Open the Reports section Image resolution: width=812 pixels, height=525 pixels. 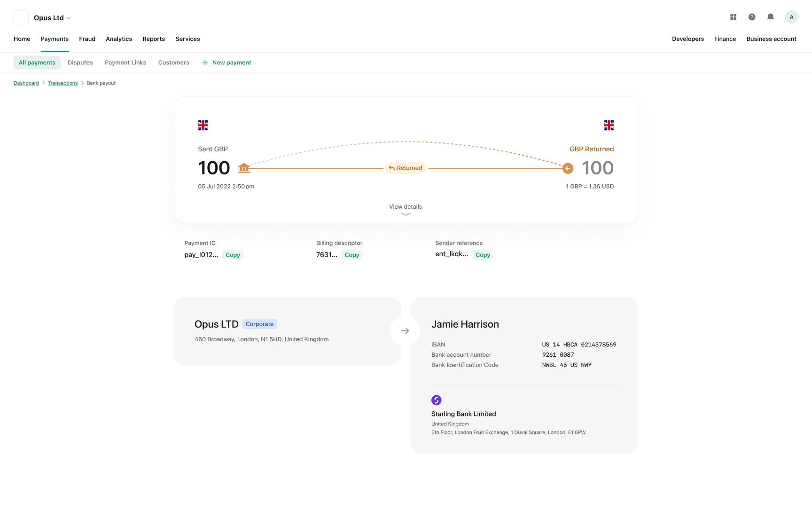click(154, 39)
